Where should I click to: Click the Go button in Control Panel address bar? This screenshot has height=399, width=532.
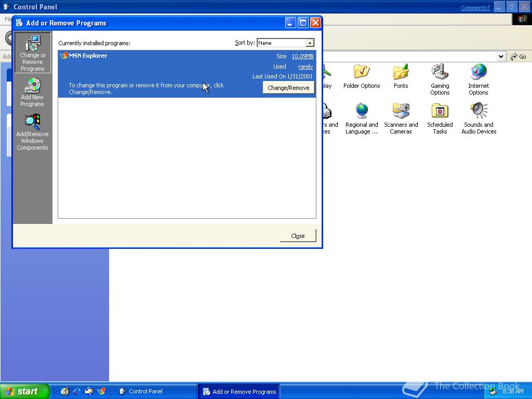tap(519, 57)
